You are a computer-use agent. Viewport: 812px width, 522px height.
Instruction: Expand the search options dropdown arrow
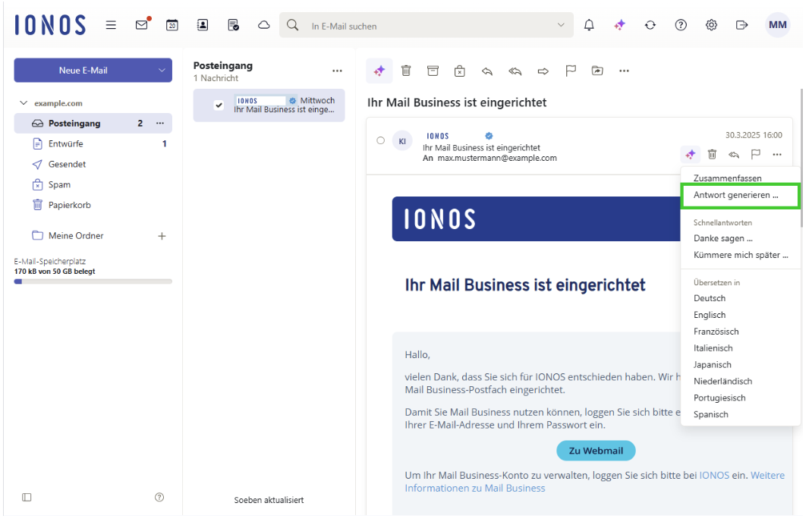[x=561, y=25]
